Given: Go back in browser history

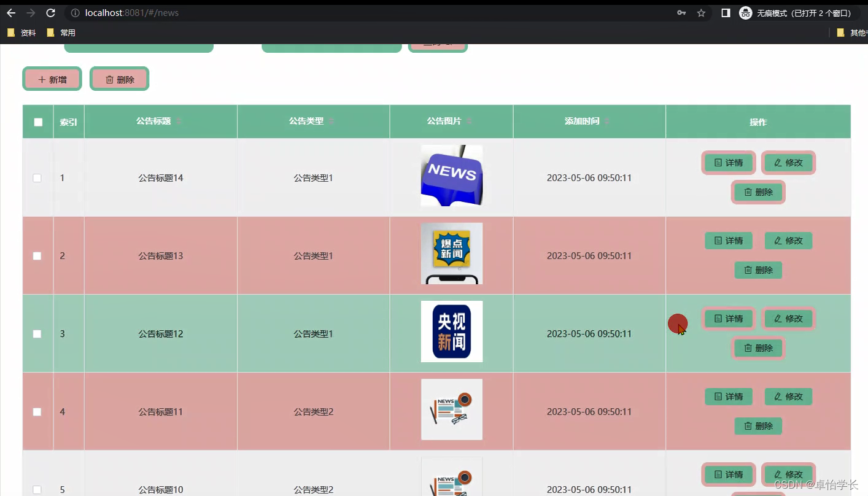Looking at the screenshot, I should (11, 13).
